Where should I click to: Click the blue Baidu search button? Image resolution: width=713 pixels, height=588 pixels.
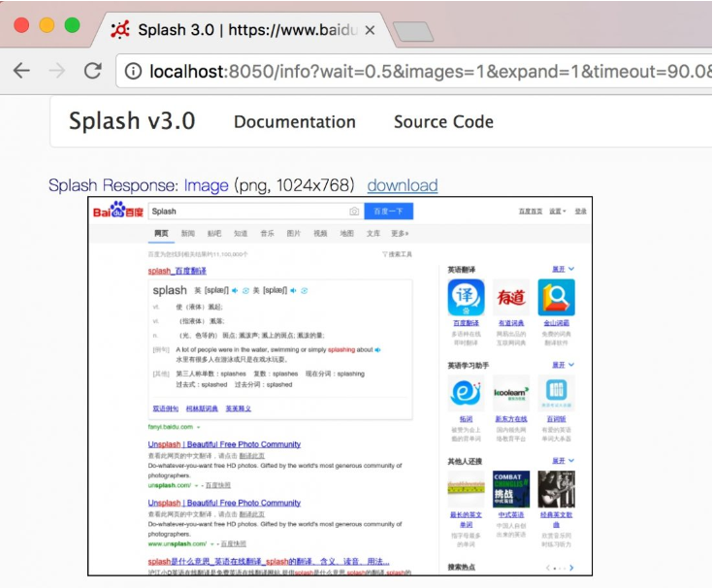pyautogui.click(x=388, y=212)
